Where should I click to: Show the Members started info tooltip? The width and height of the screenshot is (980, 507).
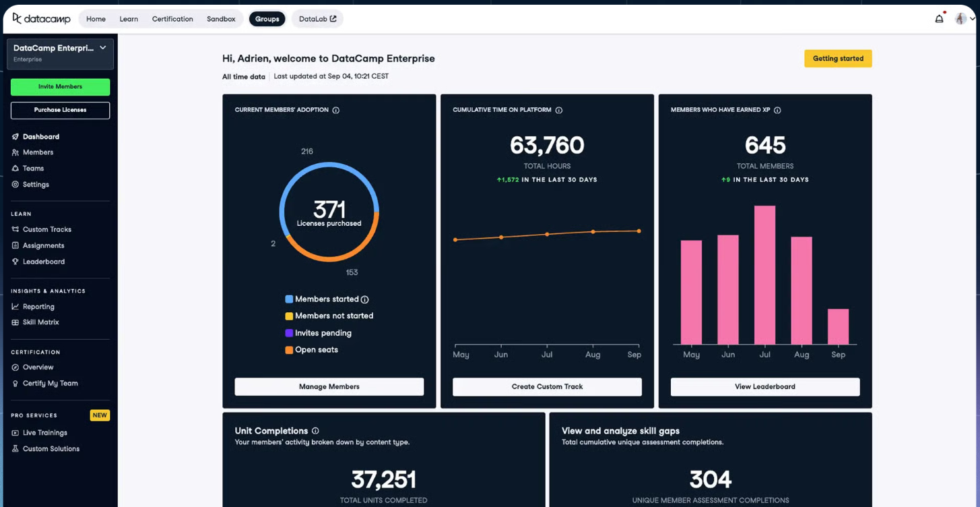(363, 299)
